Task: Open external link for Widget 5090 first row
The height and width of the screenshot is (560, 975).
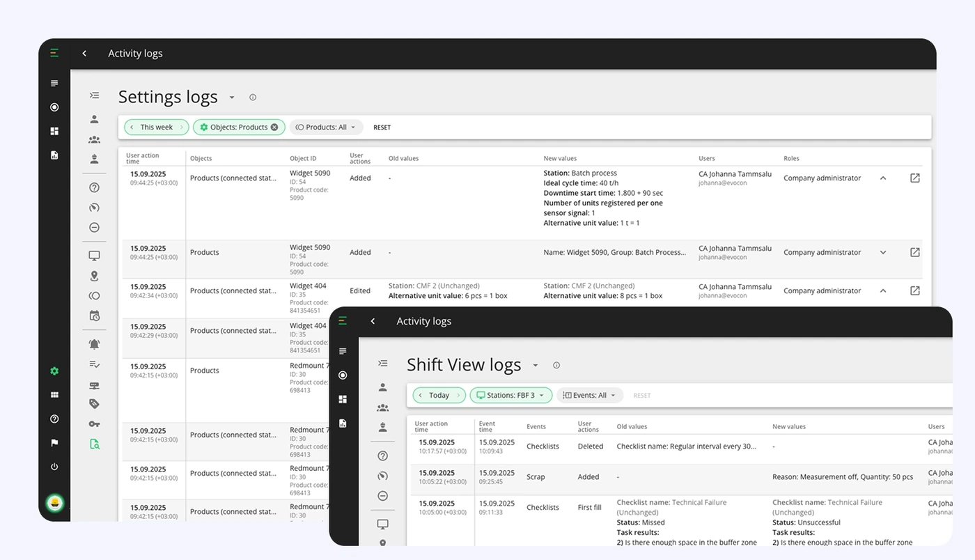Action: (x=915, y=178)
